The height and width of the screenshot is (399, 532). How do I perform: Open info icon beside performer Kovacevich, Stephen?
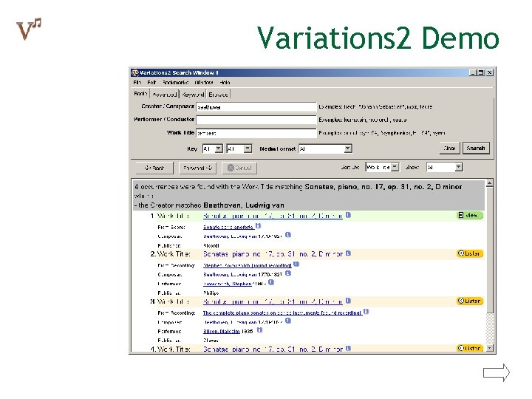point(271,282)
